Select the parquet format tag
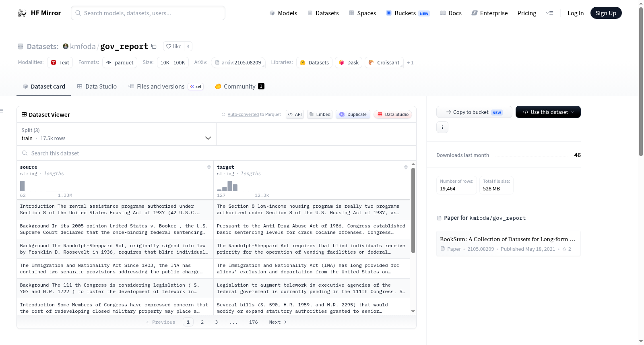Image resolution: width=644 pixels, height=345 pixels. [x=120, y=62]
